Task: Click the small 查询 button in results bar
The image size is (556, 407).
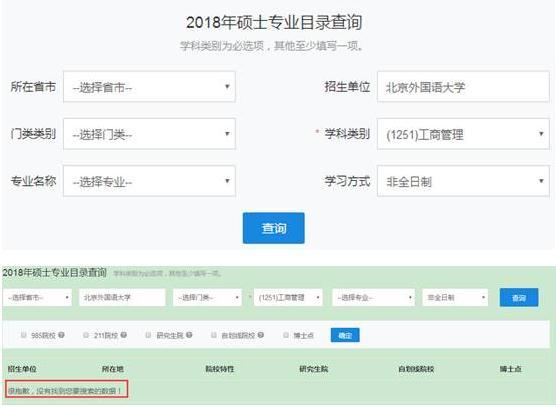Action: (519, 297)
